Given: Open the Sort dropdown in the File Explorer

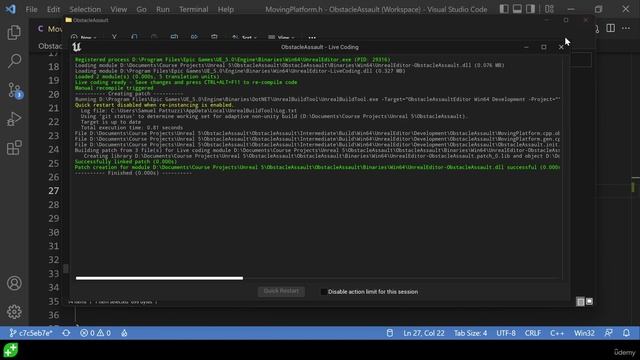Looking at the screenshot, I should coord(244,38).
